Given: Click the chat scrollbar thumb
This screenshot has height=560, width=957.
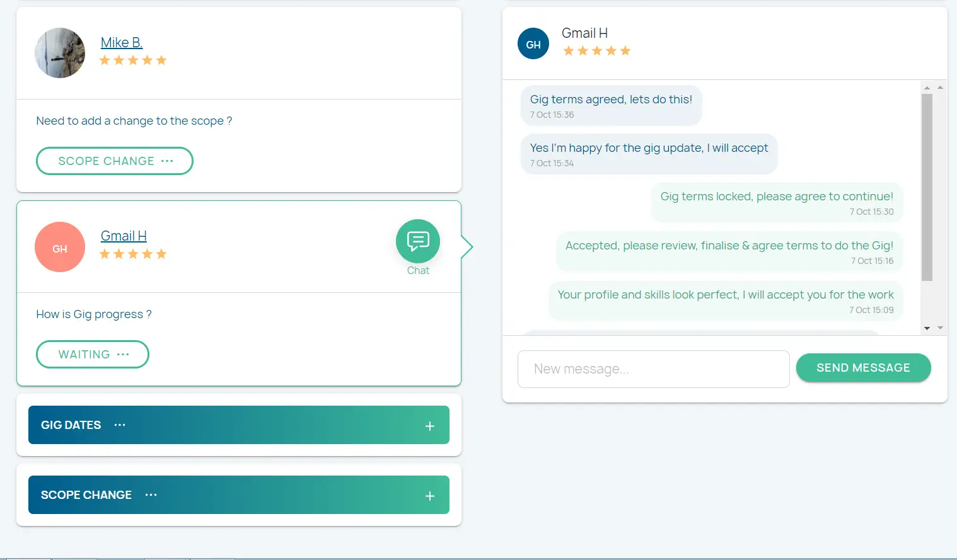Looking at the screenshot, I should pyautogui.click(x=927, y=186).
